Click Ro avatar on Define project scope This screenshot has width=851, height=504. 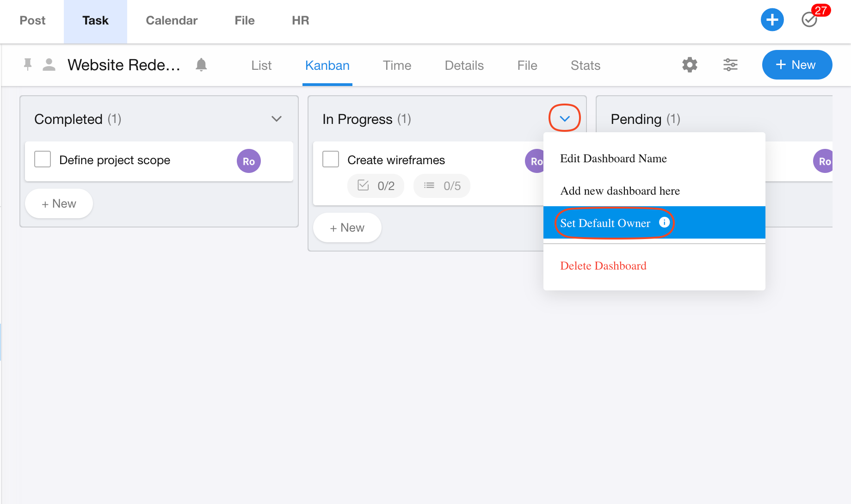[249, 161]
